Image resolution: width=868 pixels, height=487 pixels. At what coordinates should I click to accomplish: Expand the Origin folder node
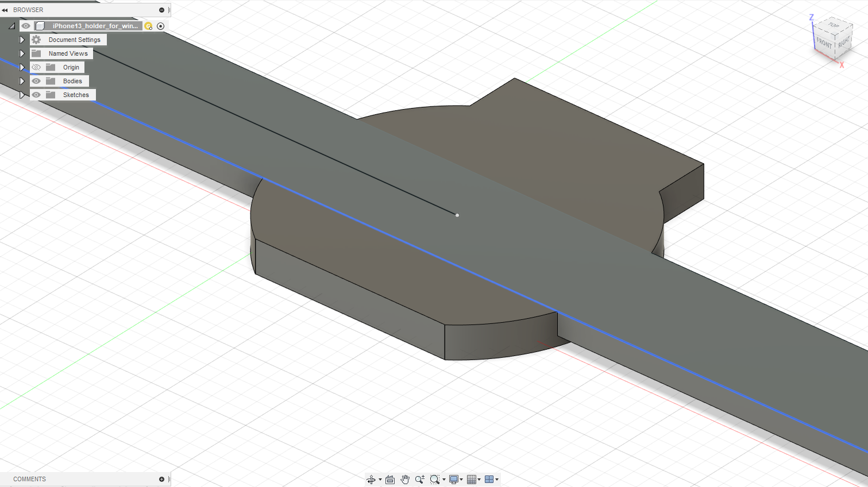click(22, 67)
